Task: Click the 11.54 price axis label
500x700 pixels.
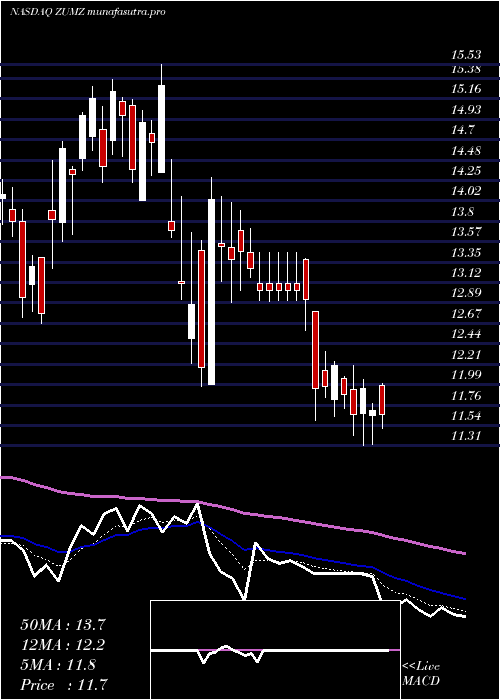Action: [466, 416]
